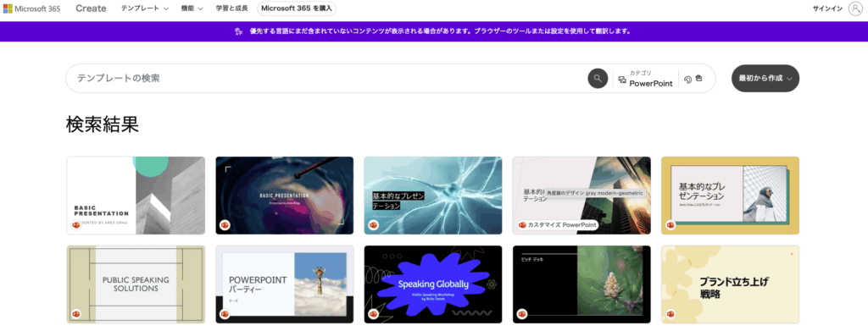Click the user profile avatar icon

point(855,8)
